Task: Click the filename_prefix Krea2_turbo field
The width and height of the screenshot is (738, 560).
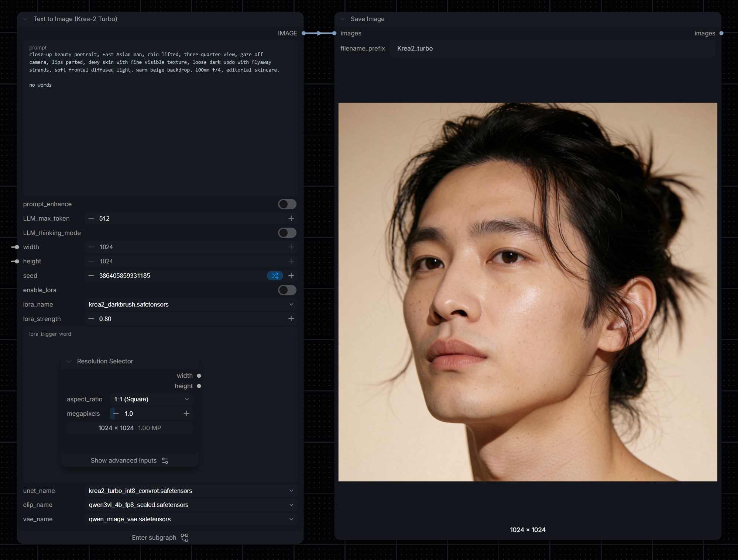Action: click(552, 48)
